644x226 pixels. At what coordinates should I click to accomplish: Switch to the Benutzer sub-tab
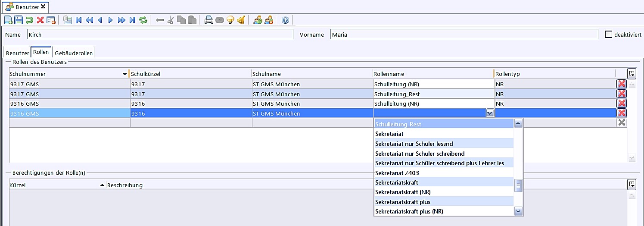[18, 53]
